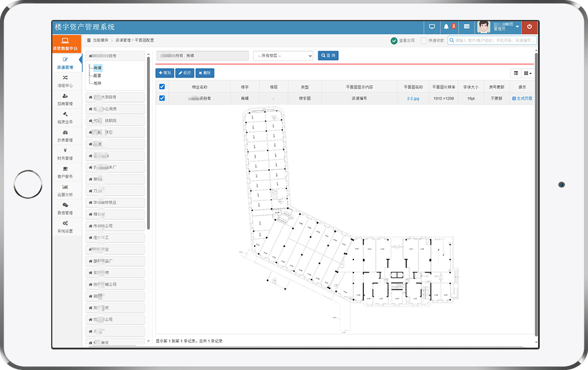Click the magnifier in the global search box
This screenshot has height=370, width=588.
tap(452, 40)
